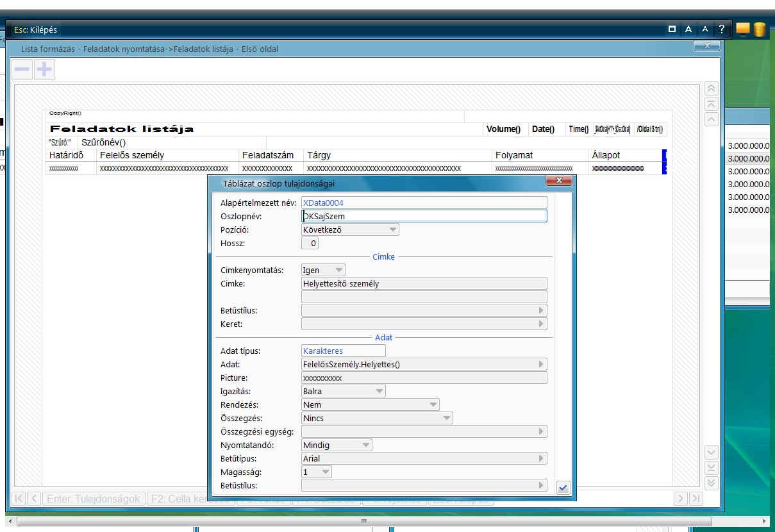Expand the Betűtípus Arial selector arrow
This screenshot has width=775, height=532.
[542, 458]
